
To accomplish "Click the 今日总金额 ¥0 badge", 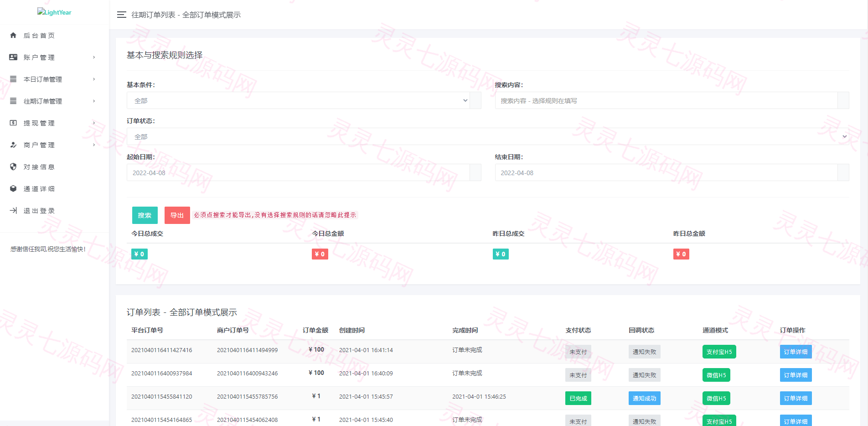I will pyautogui.click(x=320, y=254).
